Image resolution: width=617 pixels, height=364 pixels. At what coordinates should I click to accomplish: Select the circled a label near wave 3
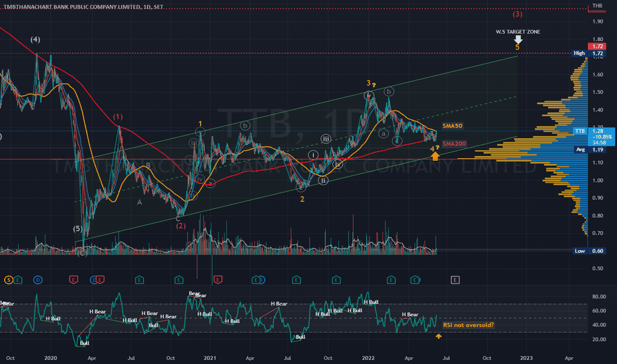383,134
